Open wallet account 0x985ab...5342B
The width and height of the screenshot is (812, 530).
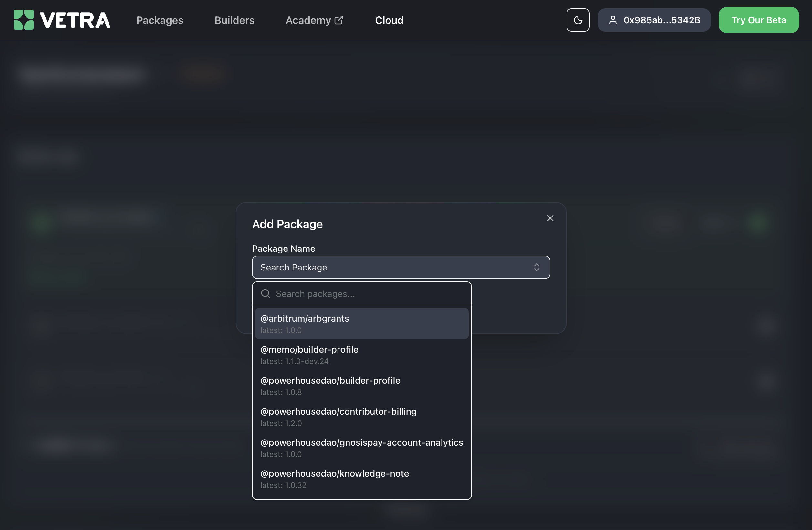pos(654,20)
